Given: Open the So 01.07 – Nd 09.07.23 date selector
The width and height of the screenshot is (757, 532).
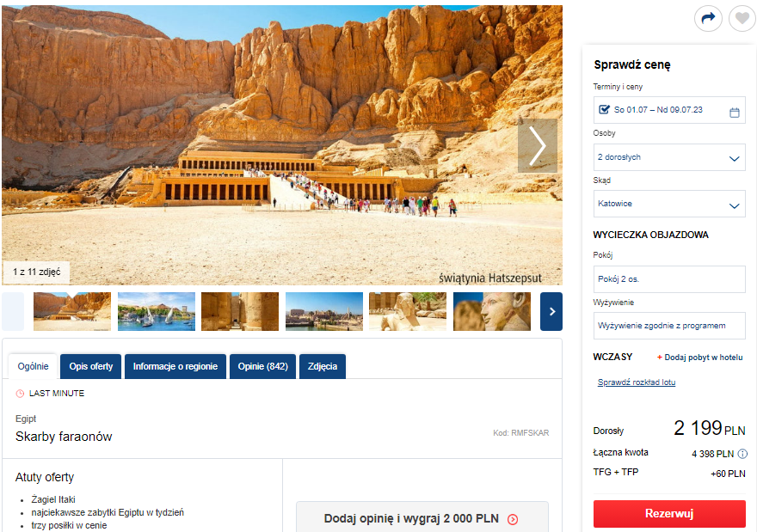Looking at the screenshot, I should [669, 110].
